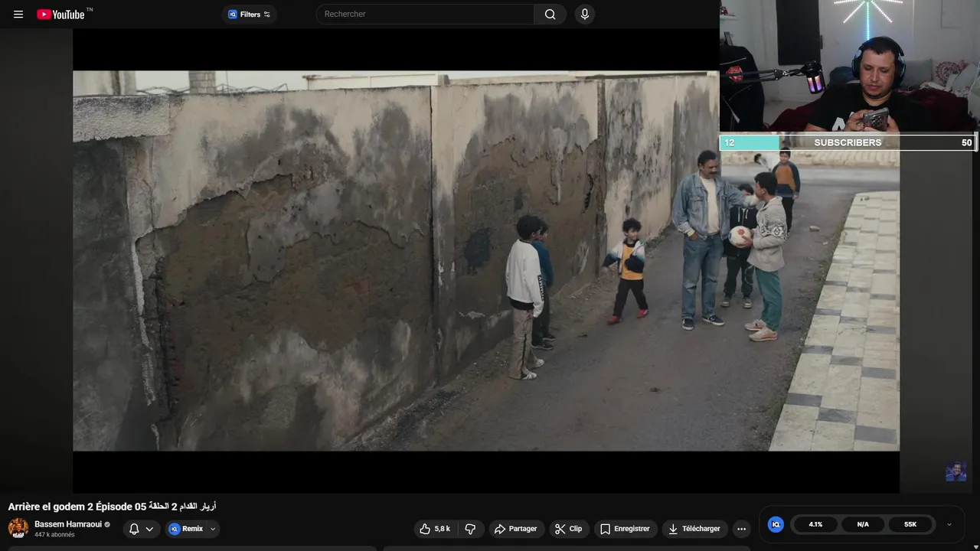980x551 pixels.
Task: Open the three-dot more actions menu
Action: (741, 529)
